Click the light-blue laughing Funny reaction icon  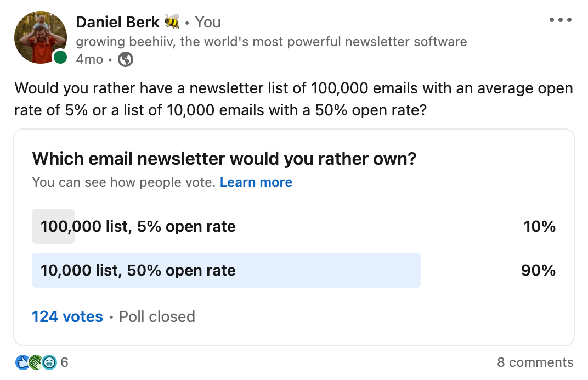click(x=49, y=362)
